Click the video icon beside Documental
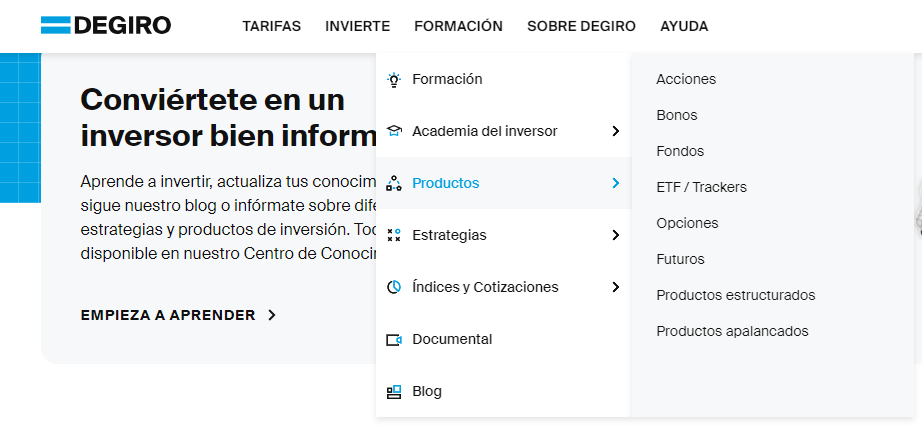The image size is (922, 436). coord(393,340)
